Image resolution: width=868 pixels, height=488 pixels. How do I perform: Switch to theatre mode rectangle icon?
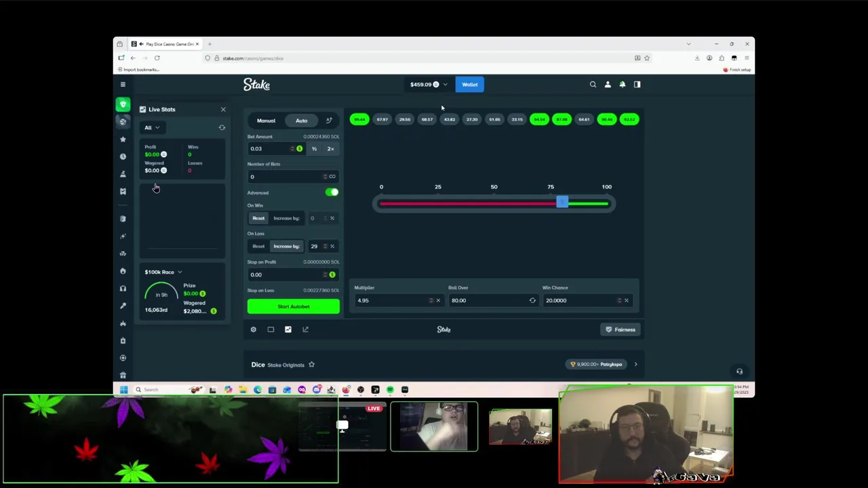click(x=271, y=329)
